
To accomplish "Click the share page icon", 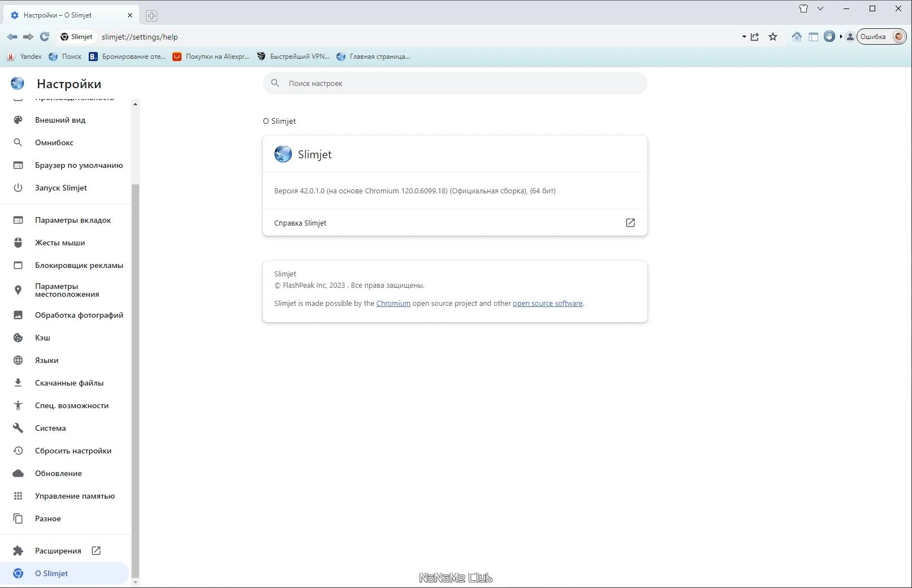I will [x=755, y=37].
